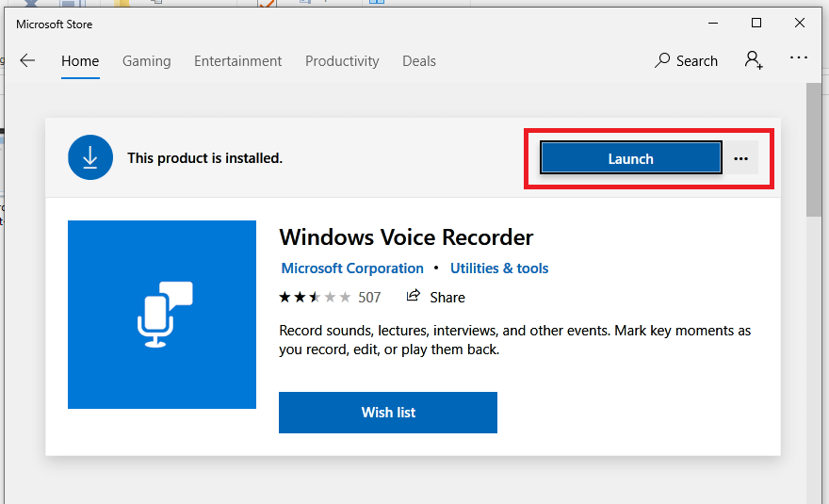The image size is (829, 504).
Task: Share the Windows Voice Recorder app
Action: pos(435,297)
